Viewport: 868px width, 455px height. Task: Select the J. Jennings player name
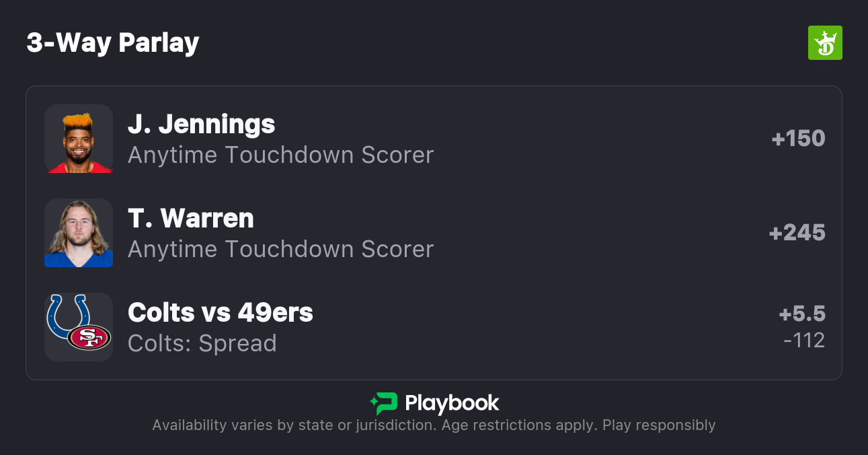tap(201, 125)
